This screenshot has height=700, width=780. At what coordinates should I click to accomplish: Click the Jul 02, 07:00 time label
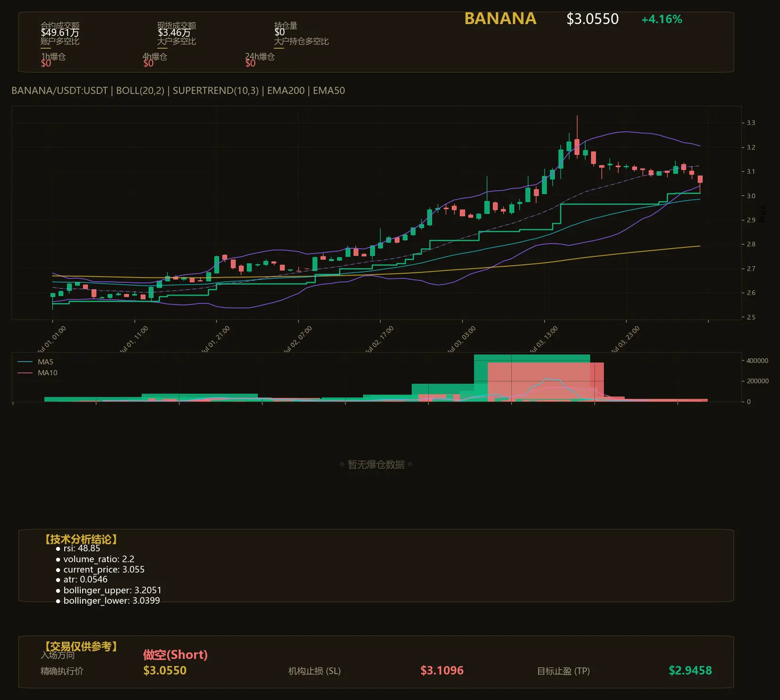(x=298, y=339)
